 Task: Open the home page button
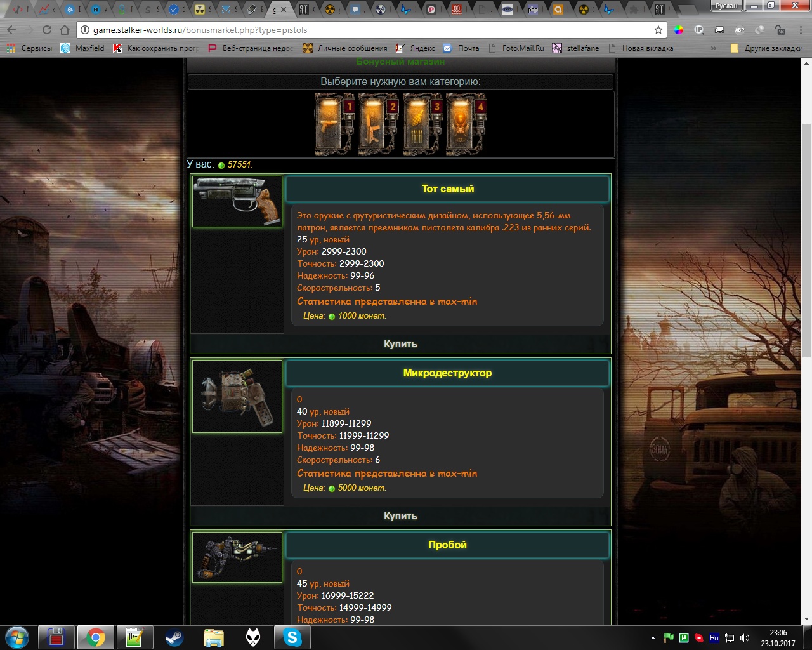(64, 30)
